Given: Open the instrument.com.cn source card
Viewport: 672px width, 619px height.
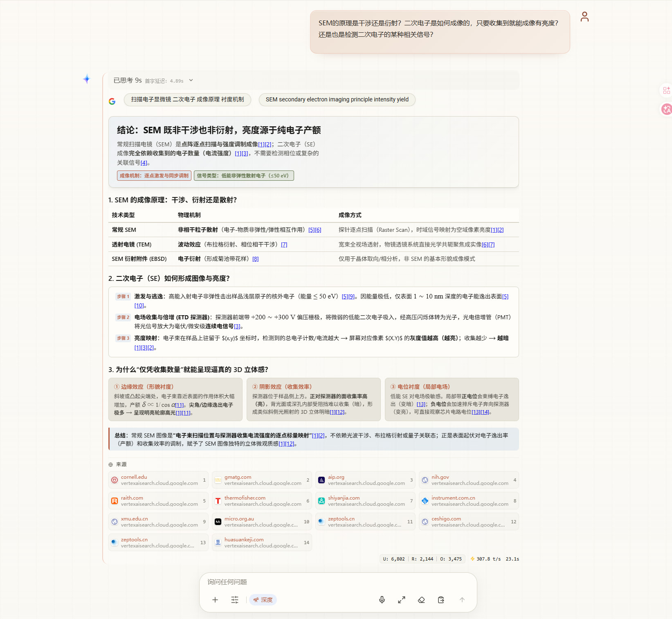Looking at the screenshot, I should [469, 501].
